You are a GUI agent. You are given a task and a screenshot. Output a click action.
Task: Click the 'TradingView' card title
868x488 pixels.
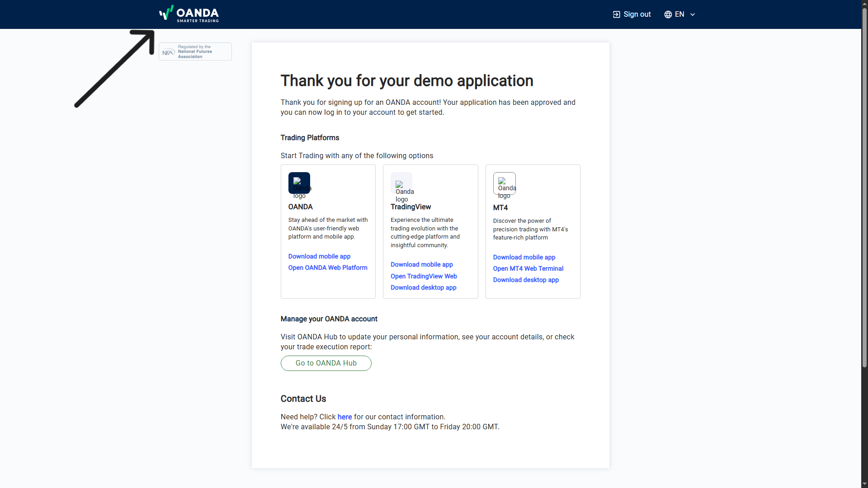[x=410, y=207]
